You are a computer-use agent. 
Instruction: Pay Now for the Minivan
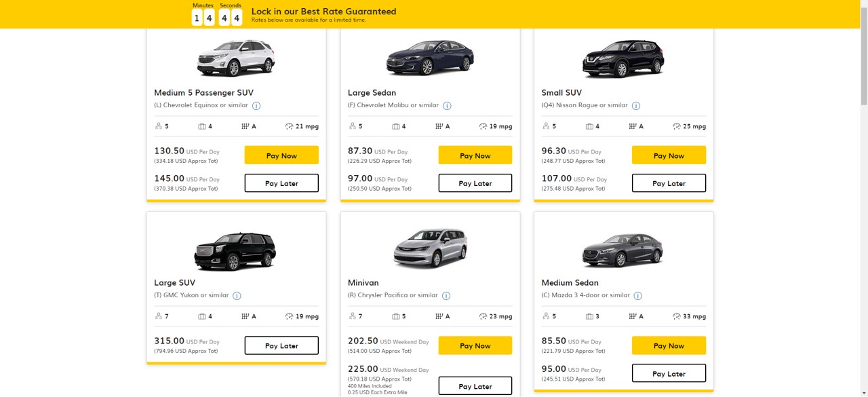pyautogui.click(x=475, y=345)
